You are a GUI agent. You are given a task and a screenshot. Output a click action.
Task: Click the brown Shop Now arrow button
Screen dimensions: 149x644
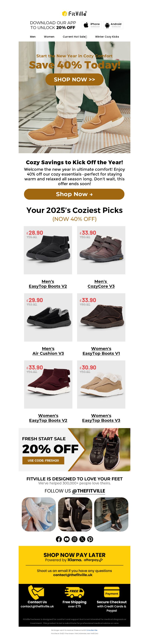tap(74, 194)
